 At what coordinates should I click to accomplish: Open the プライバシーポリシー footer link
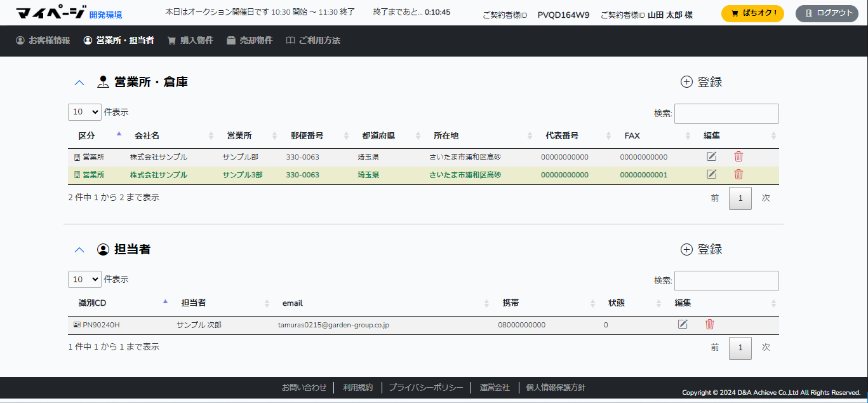coord(426,387)
